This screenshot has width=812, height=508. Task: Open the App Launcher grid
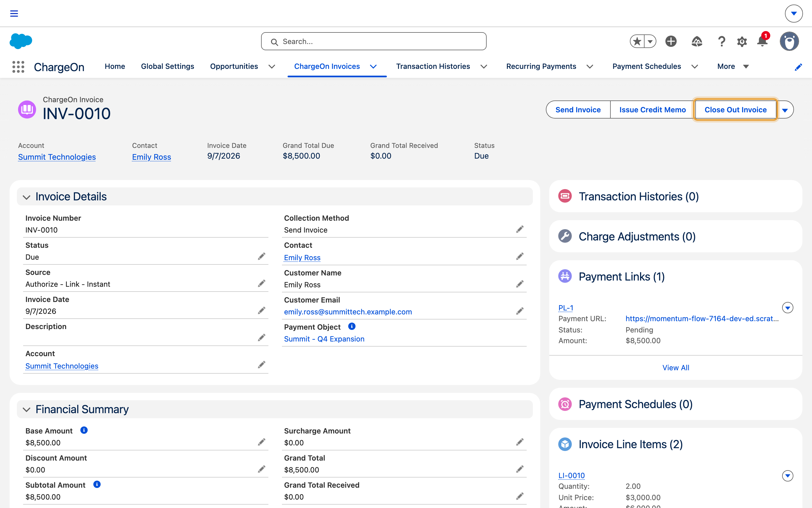pos(18,67)
